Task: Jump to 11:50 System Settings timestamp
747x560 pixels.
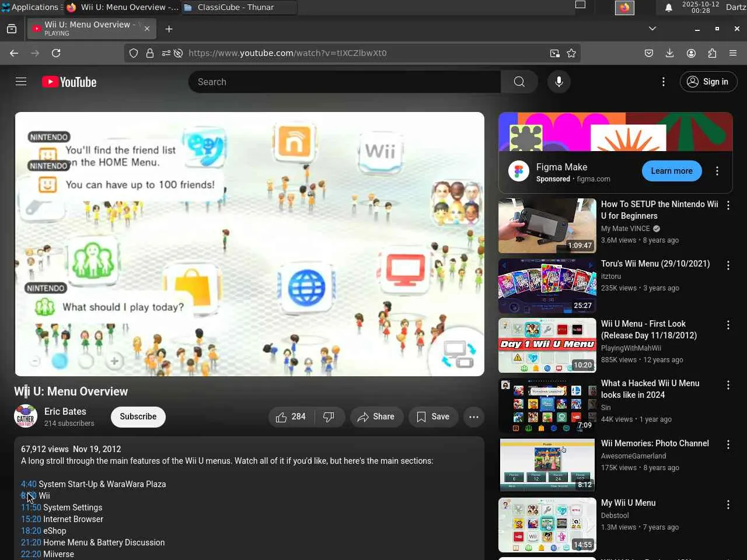Action: click(x=31, y=508)
